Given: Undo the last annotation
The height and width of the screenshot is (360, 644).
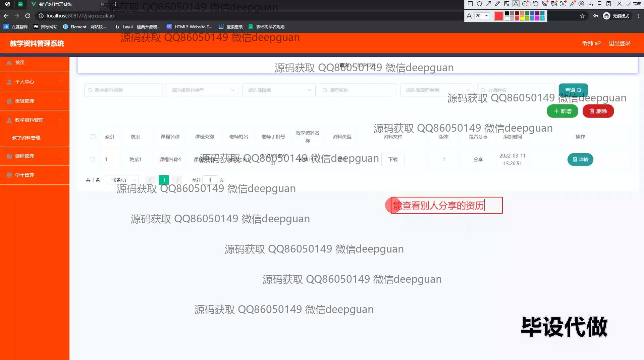Looking at the screenshot, I should (536, 4).
